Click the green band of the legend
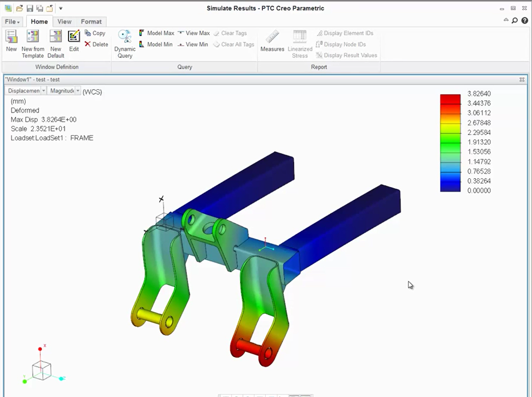This screenshot has width=532, height=397. [450, 143]
